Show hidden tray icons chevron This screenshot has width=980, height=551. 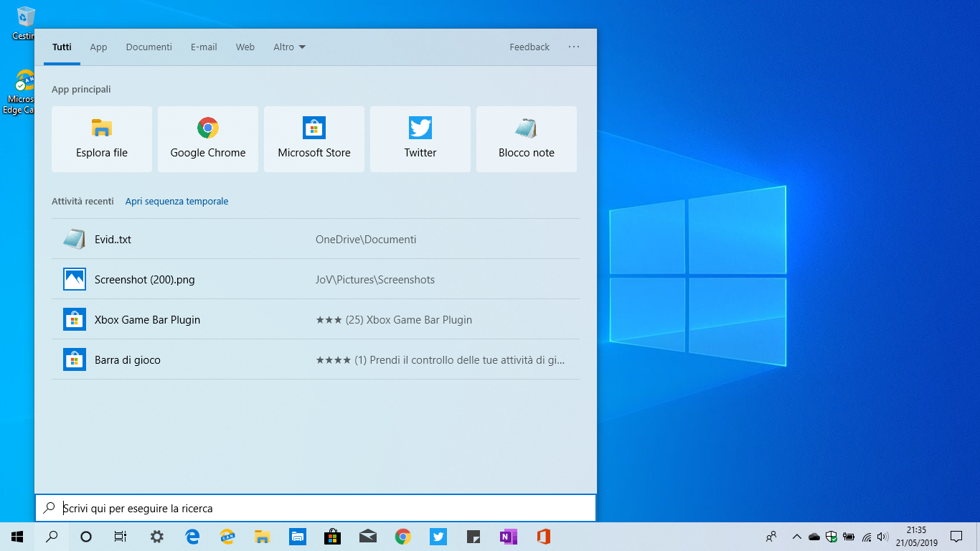(x=796, y=537)
